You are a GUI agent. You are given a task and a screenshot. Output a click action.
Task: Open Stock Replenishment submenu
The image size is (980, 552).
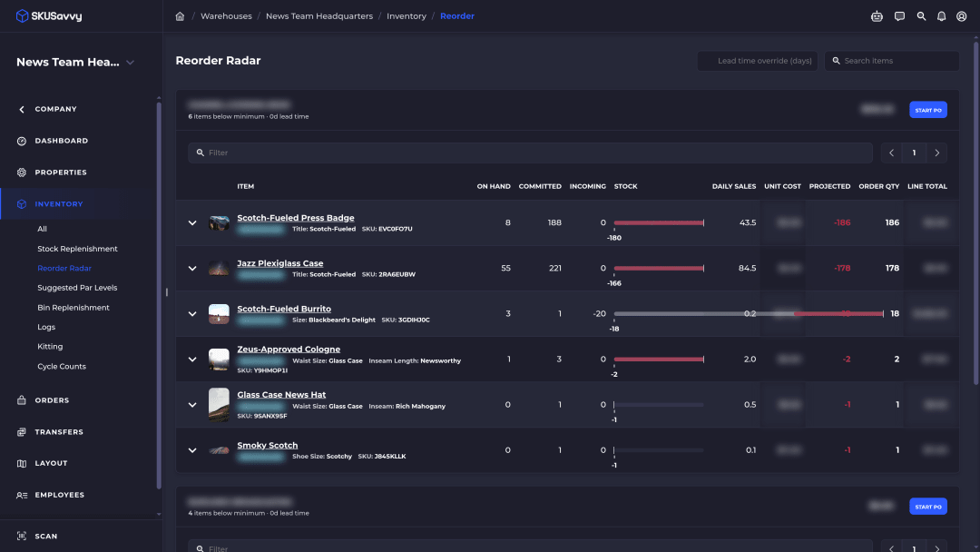click(77, 249)
